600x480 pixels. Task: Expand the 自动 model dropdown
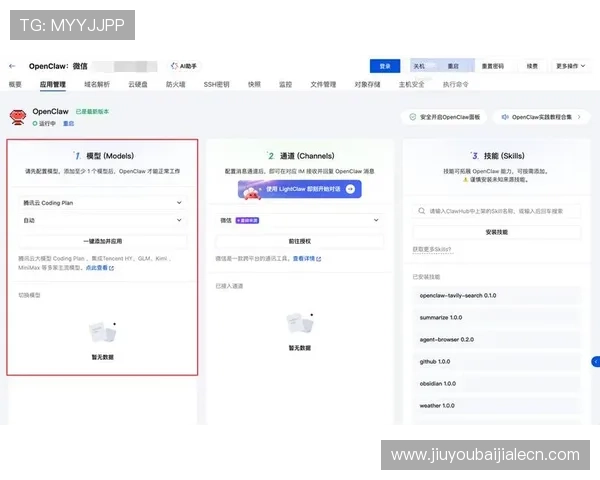102,220
